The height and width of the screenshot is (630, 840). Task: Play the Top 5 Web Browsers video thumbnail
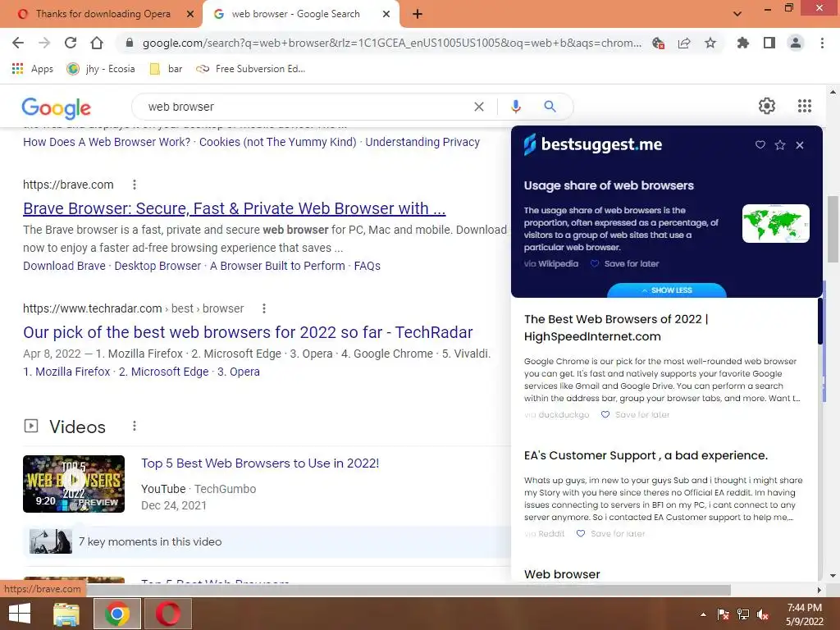[x=74, y=484]
